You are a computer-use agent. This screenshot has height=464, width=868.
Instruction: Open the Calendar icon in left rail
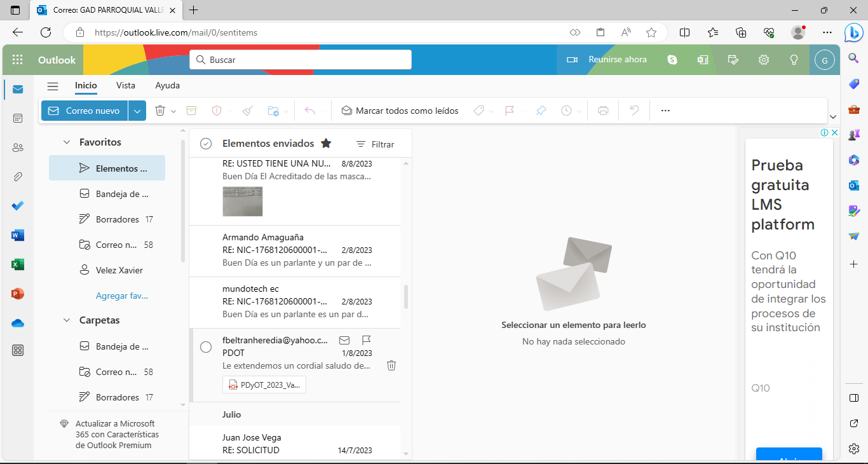tap(18, 118)
